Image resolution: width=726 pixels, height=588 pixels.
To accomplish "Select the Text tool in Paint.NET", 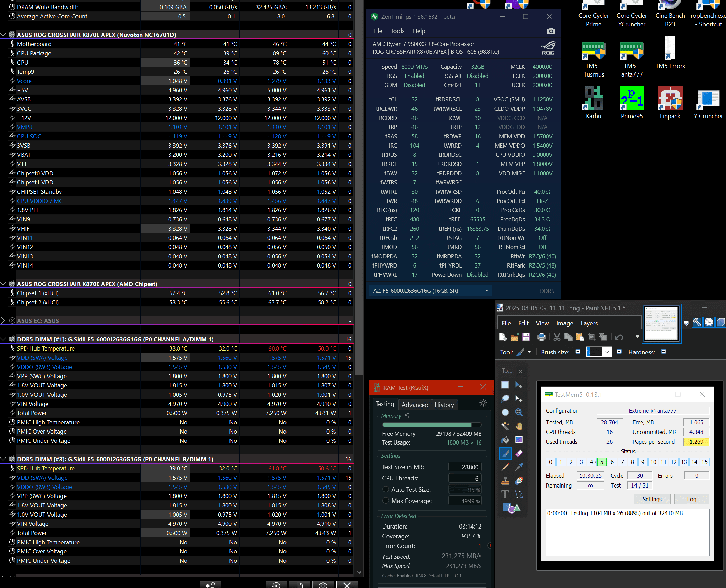I will [x=505, y=494].
